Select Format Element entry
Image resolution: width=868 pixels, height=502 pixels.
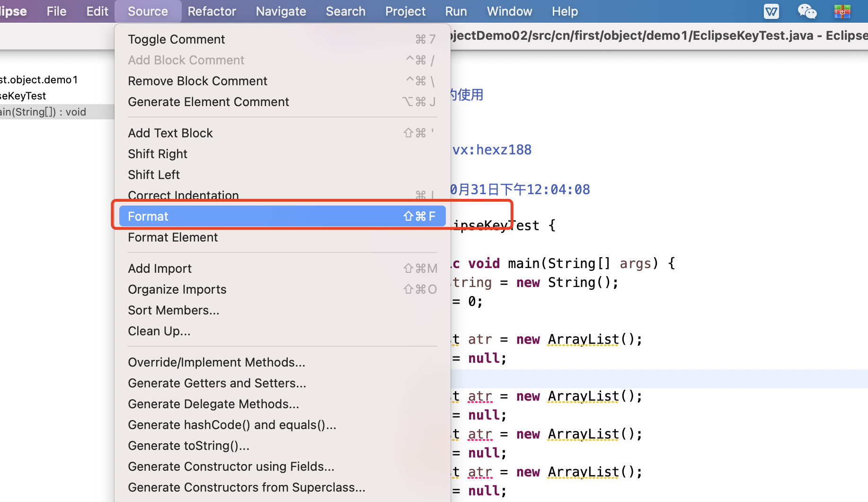[173, 237]
